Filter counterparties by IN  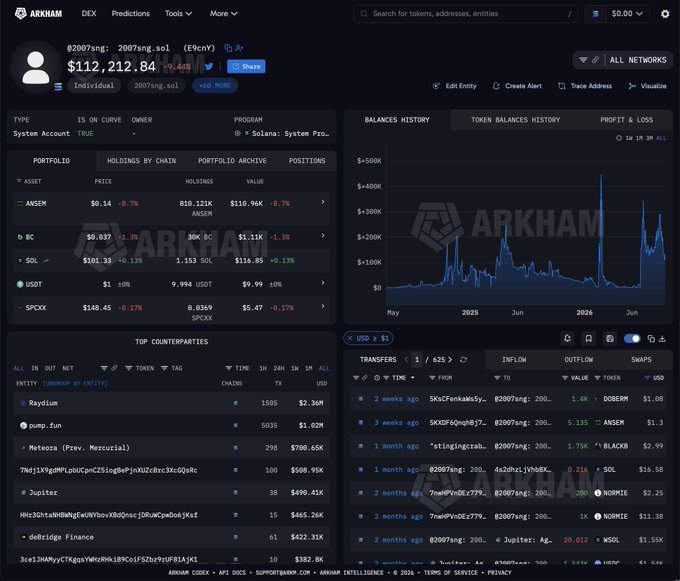35,369
